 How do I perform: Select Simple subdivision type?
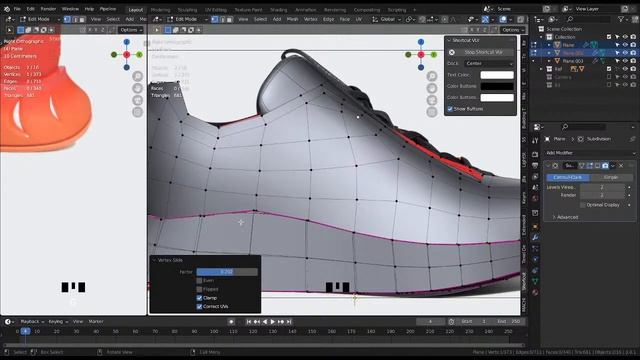(611, 178)
